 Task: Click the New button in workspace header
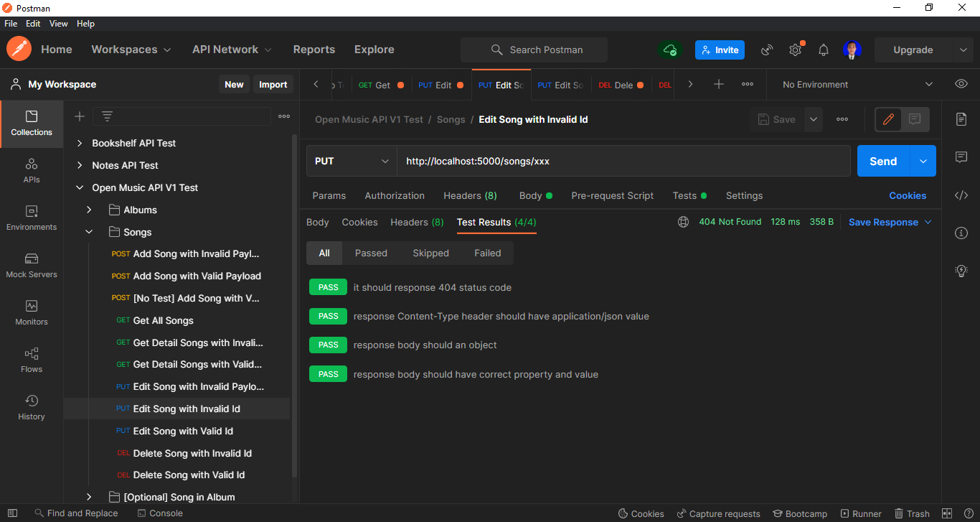[x=234, y=84]
